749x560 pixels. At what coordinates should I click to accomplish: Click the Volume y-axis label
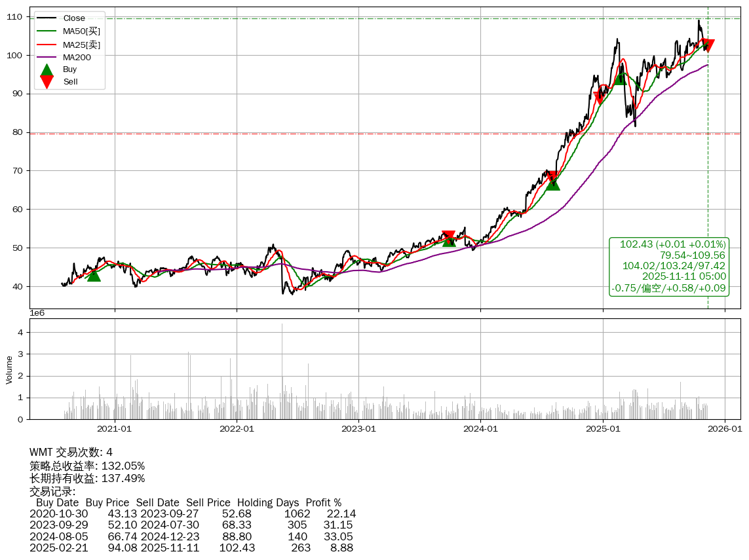[9, 369]
